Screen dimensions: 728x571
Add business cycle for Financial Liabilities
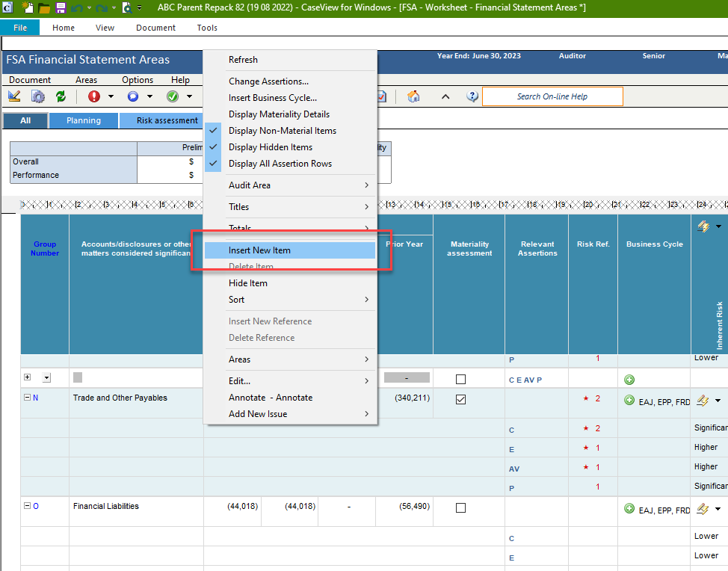click(629, 509)
